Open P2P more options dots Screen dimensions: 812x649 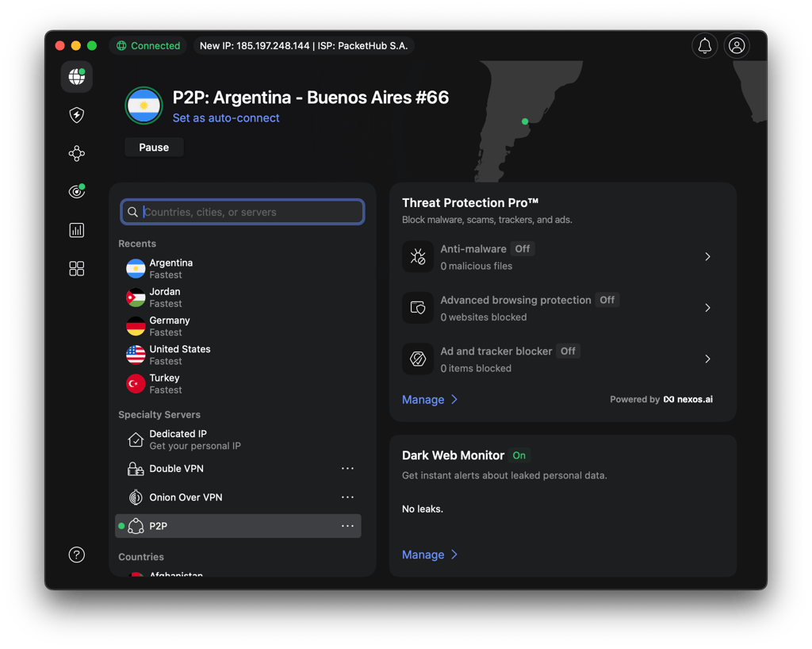(347, 526)
